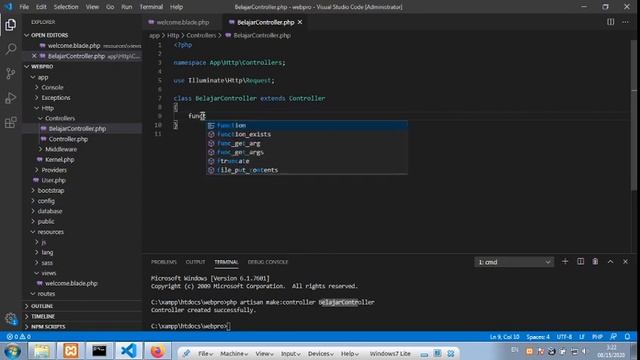640x360 pixels.
Task: Close BelajarController.php in Open Editors
Action: click(x=34, y=56)
